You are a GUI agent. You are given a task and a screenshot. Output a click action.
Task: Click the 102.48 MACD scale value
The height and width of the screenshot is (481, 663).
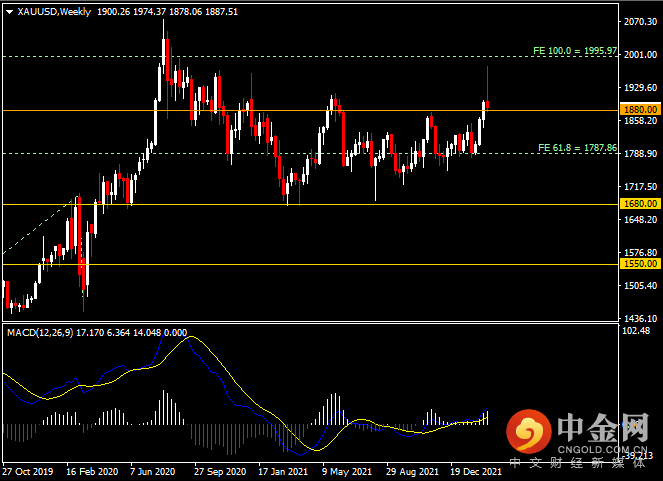pos(636,331)
